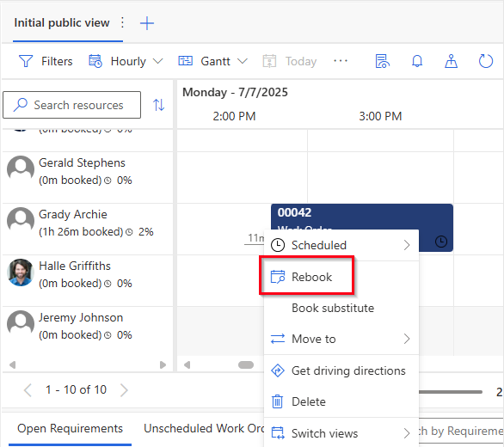The height and width of the screenshot is (447, 504).
Task: Switch to the Open Requirements tab
Action: 70,428
